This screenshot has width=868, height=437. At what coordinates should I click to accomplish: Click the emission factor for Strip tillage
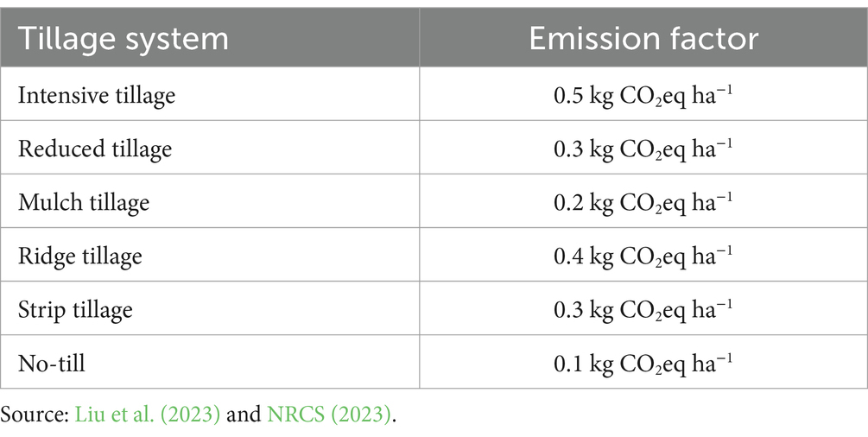point(643,309)
